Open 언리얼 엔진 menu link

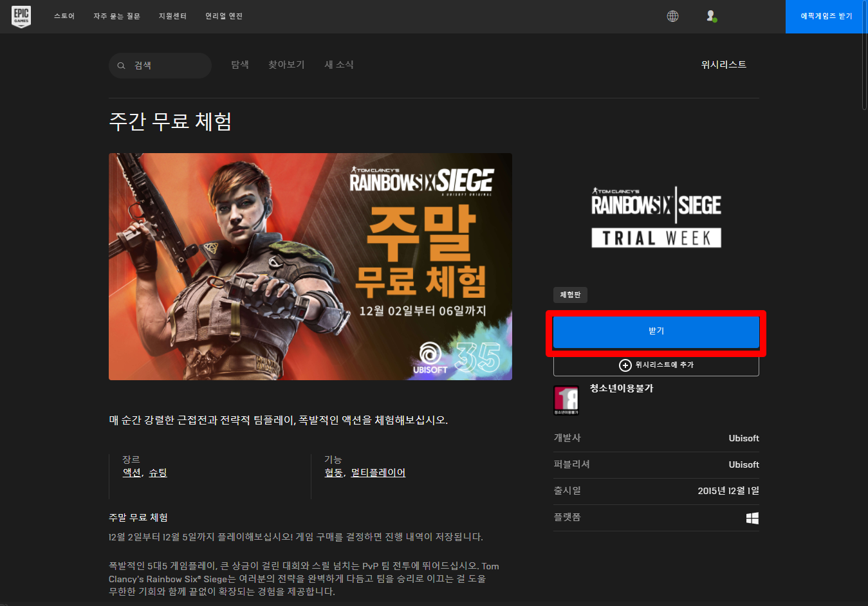(x=224, y=16)
